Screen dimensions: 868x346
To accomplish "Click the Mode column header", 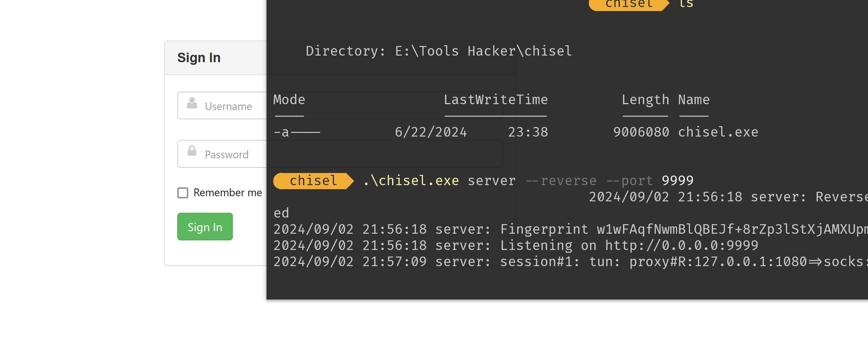I will point(289,100).
